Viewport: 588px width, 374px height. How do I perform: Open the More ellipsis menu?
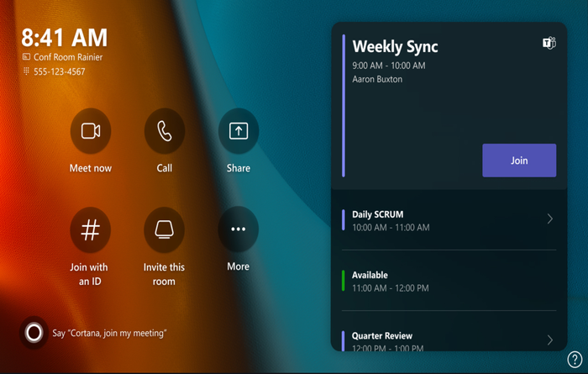[x=238, y=229]
